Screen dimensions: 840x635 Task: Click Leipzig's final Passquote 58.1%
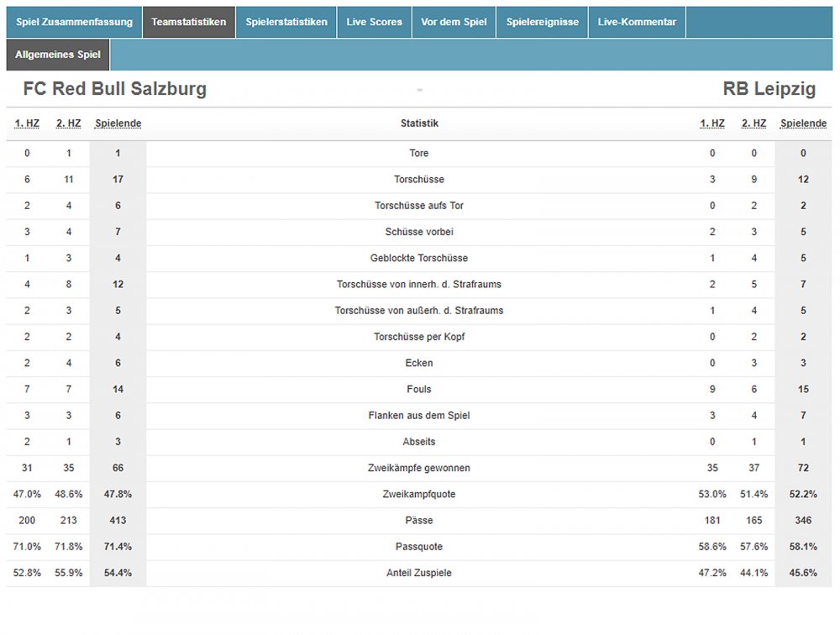[803, 547]
